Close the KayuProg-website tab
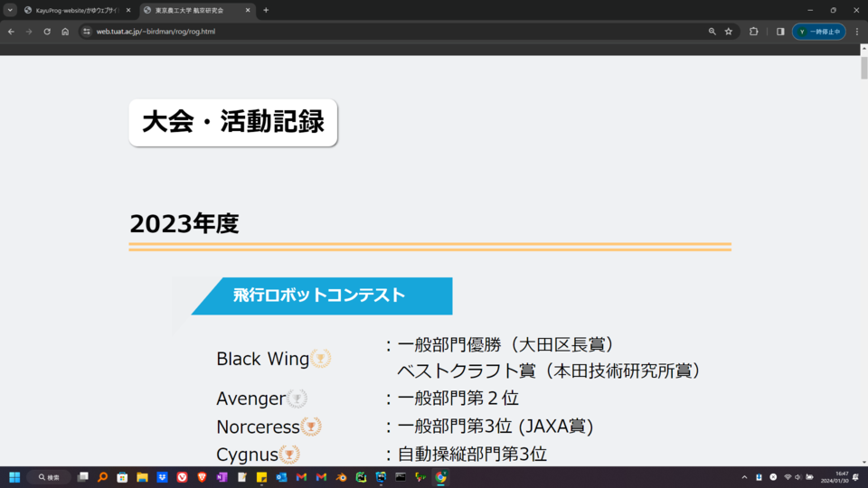This screenshot has height=488, width=868. (127, 10)
